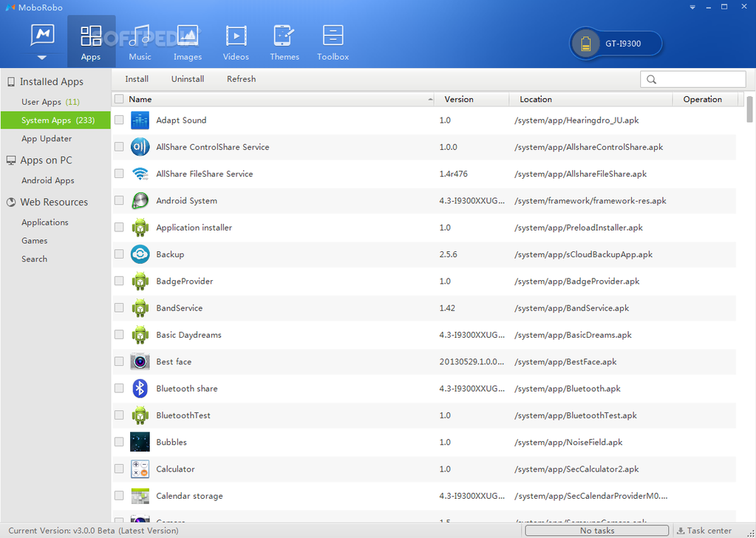Open the title bar dropdown menu arrow
The image size is (756, 538).
pos(692,7)
